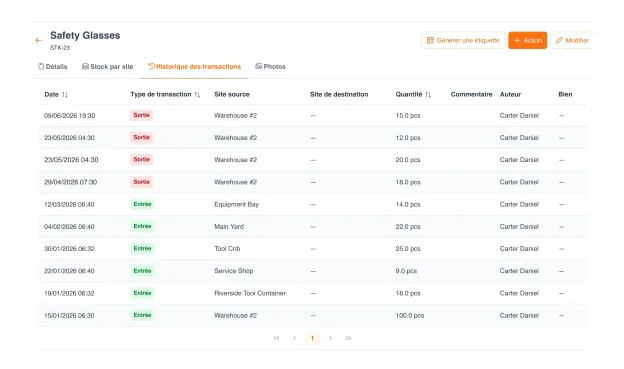Image resolution: width=624 pixels, height=369 pixels.
Task: Go to next page arrow
Action: (x=330, y=338)
